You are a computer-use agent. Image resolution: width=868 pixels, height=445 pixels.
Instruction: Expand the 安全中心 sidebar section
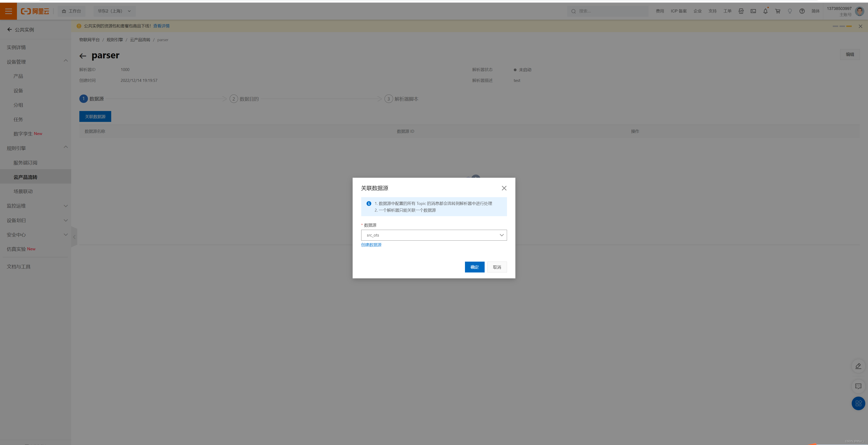pyautogui.click(x=66, y=235)
